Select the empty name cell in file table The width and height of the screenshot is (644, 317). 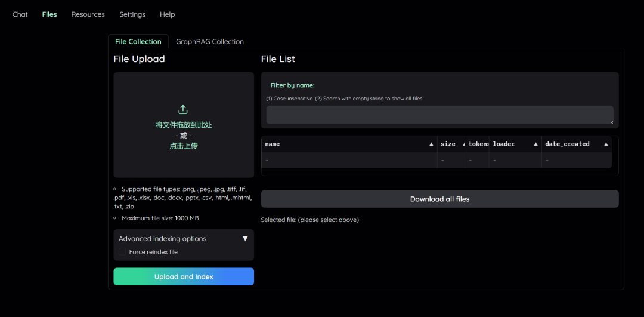(x=349, y=160)
